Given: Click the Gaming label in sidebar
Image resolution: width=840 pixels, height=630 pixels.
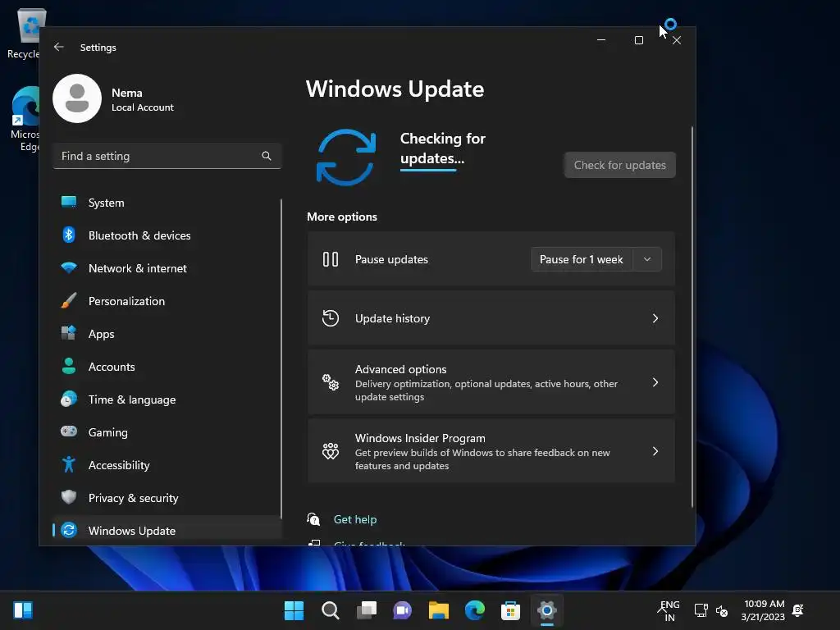Looking at the screenshot, I should [x=107, y=432].
